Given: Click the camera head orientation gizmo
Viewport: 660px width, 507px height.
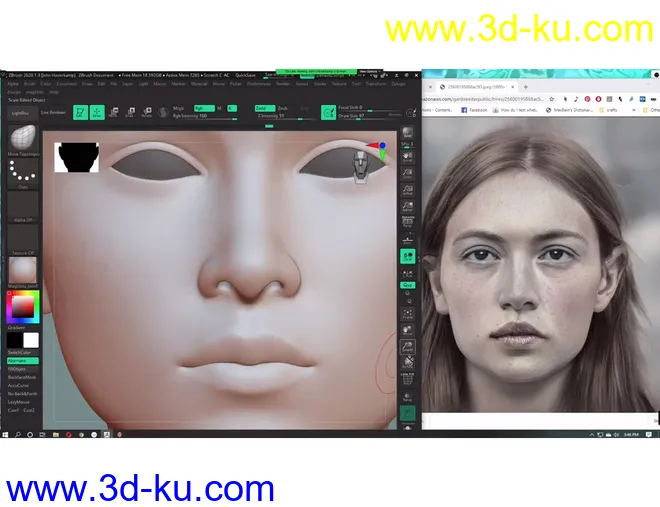Looking at the screenshot, I should 361,166.
